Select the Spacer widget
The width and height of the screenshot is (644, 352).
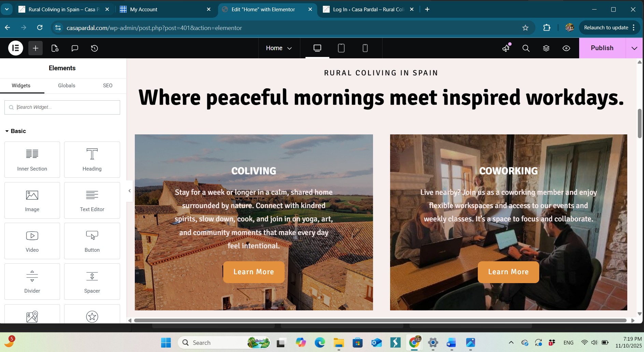[92, 281]
